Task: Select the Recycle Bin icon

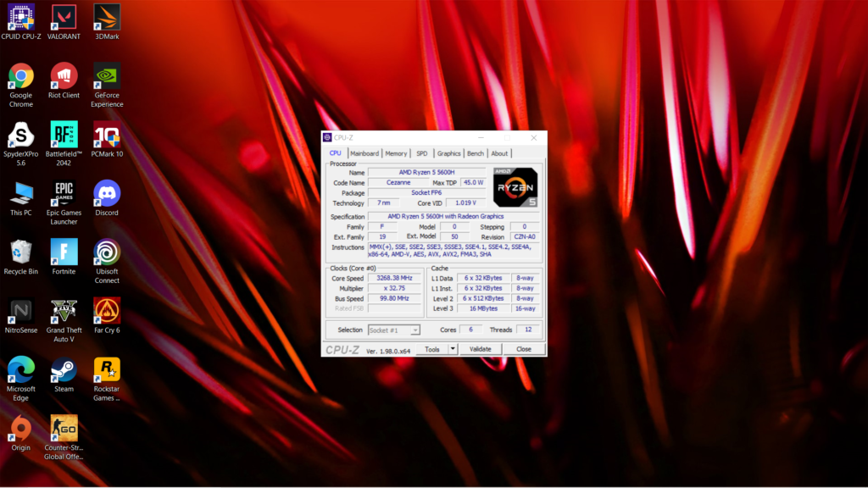Action: point(21,258)
